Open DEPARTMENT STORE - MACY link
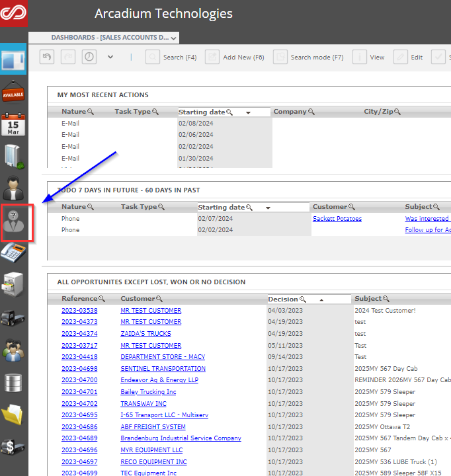This screenshot has height=476, width=451. (163, 357)
